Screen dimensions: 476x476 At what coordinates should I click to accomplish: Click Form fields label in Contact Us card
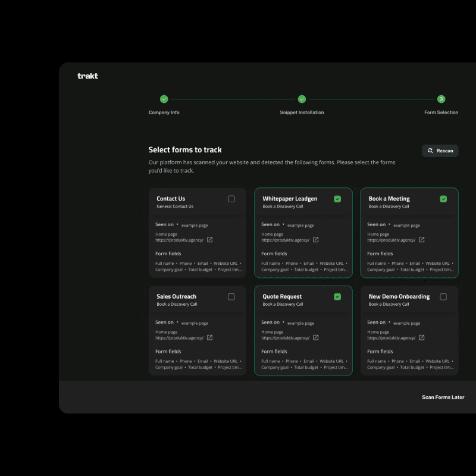click(168, 253)
